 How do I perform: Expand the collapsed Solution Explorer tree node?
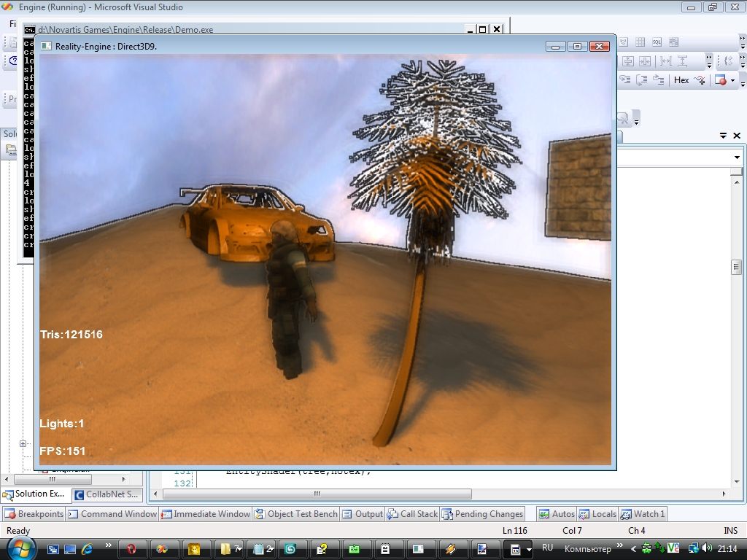tap(23, 443)
